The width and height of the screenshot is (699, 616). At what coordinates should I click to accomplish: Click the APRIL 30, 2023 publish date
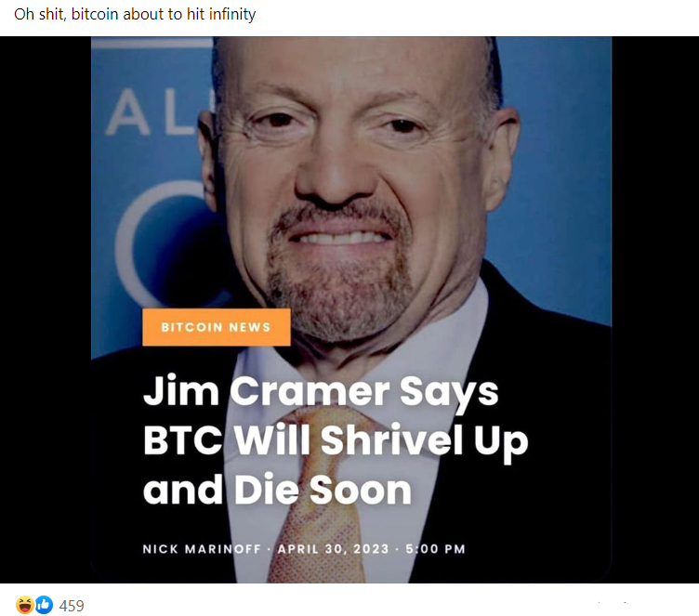[x=333, y=549]
